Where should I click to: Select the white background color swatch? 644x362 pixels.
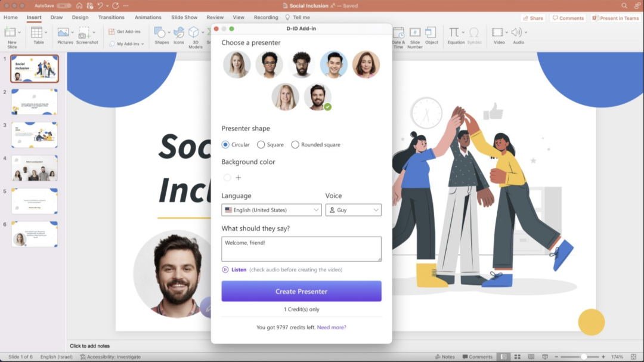click(227, 178)
